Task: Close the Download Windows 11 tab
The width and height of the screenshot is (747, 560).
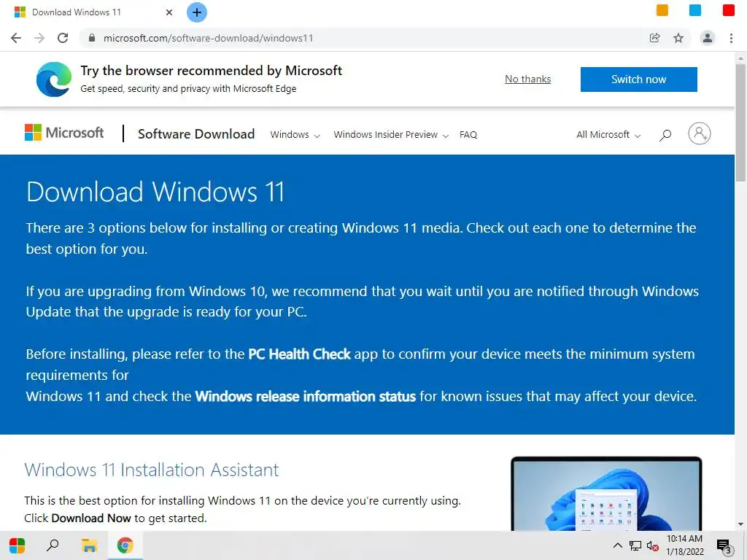Action: coord(169,12)
